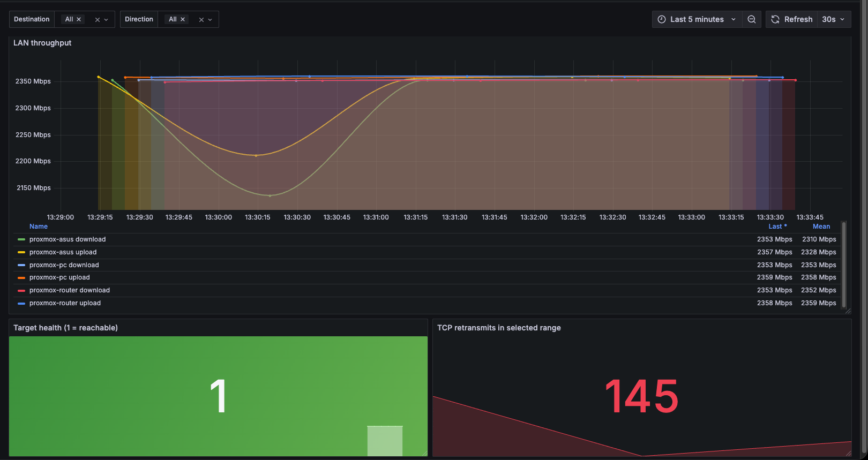Click the clock icon in time picker
The width and height of the screenshot is (868, 460).
[x=662, y=19]
